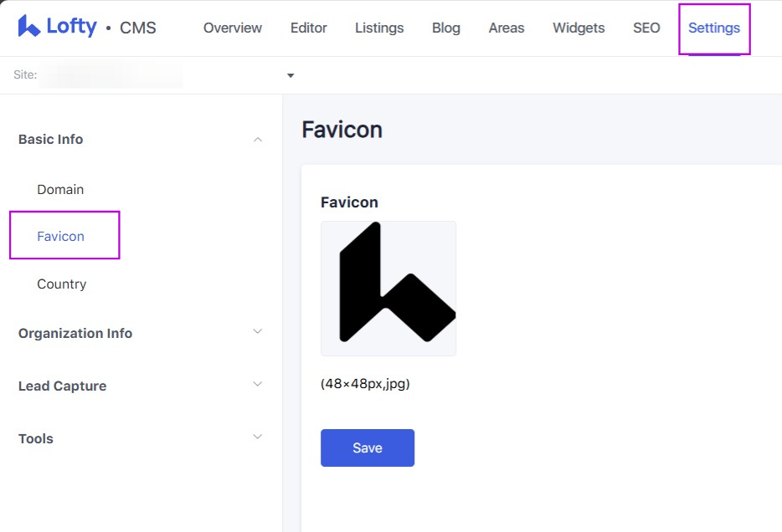Navigate to the SEO tab
Screen dimensions: 782x532
point(646,28)
